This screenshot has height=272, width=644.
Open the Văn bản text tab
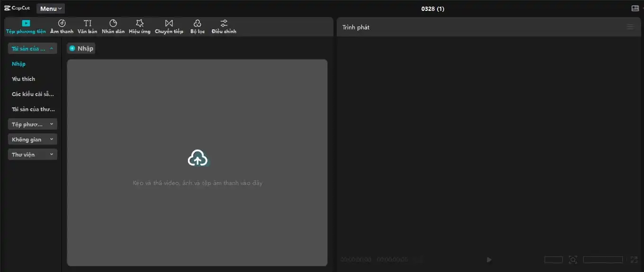point(88,26)
